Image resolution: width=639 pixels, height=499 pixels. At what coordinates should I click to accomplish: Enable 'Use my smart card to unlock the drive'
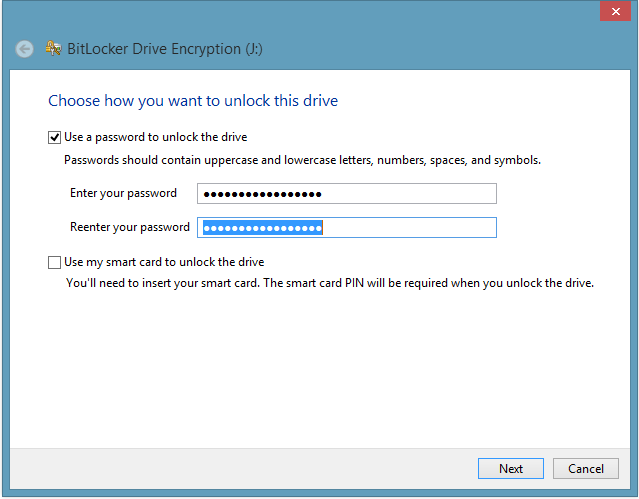click(x=55, y=262)
